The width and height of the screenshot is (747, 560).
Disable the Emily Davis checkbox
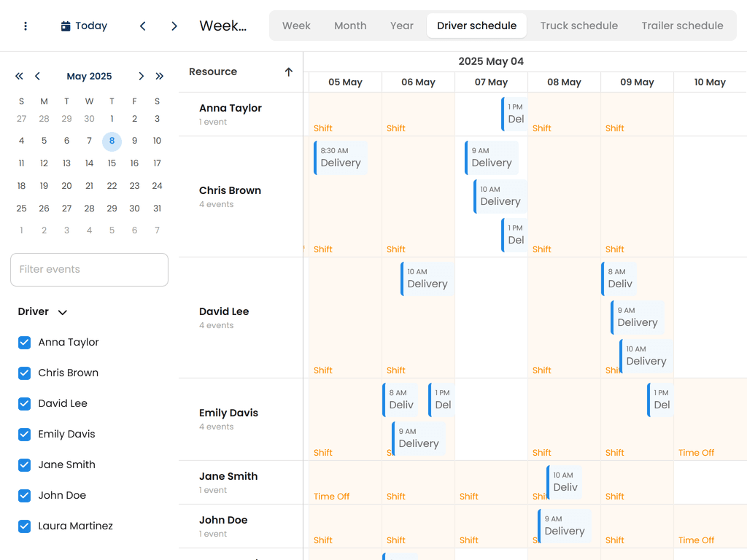pyautogui.click(x=24, y=434)
